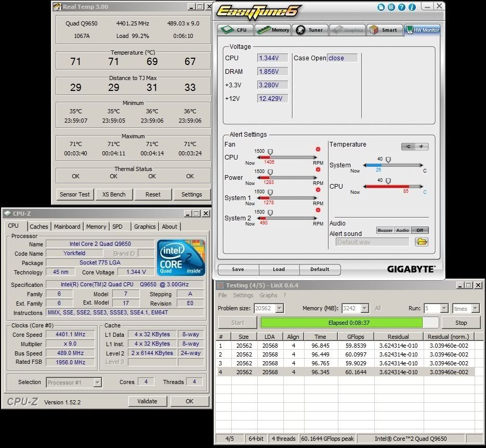Screen dimensions: 486x448
Task: Click the System temperature alert slider handle
Action: pos(388,160)
